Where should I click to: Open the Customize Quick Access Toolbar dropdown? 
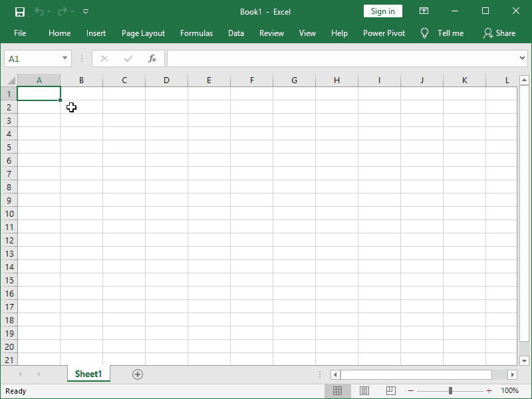(85, 11)
